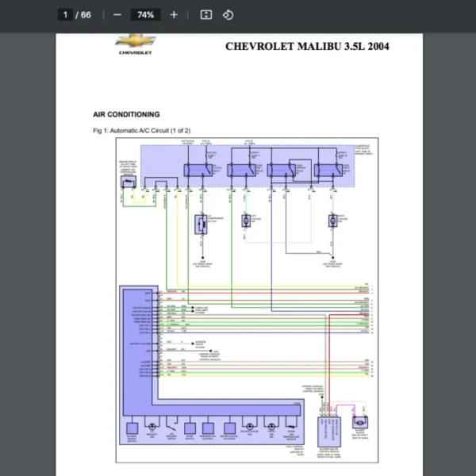Click the zoom out minus button
The width and height of the screenshot is (476, 476).
[x=117, y=15]
